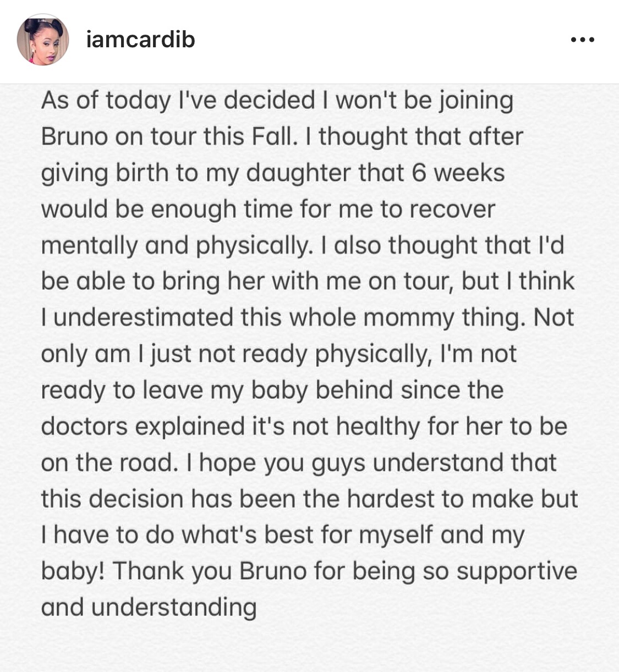619x672 pixels.
Task: Click the line starting "As of today"
Action: [x=277, y=101]
